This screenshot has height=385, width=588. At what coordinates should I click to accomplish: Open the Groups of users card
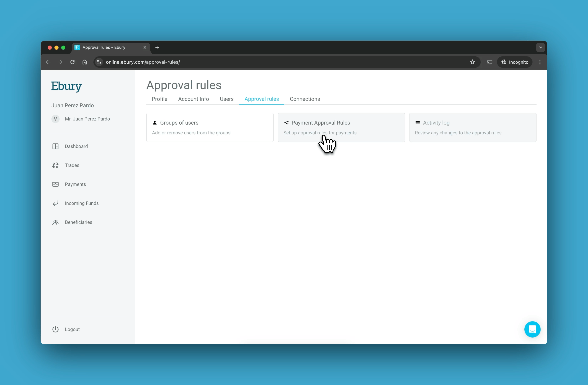pyautogui.click(x=210, y=127)
